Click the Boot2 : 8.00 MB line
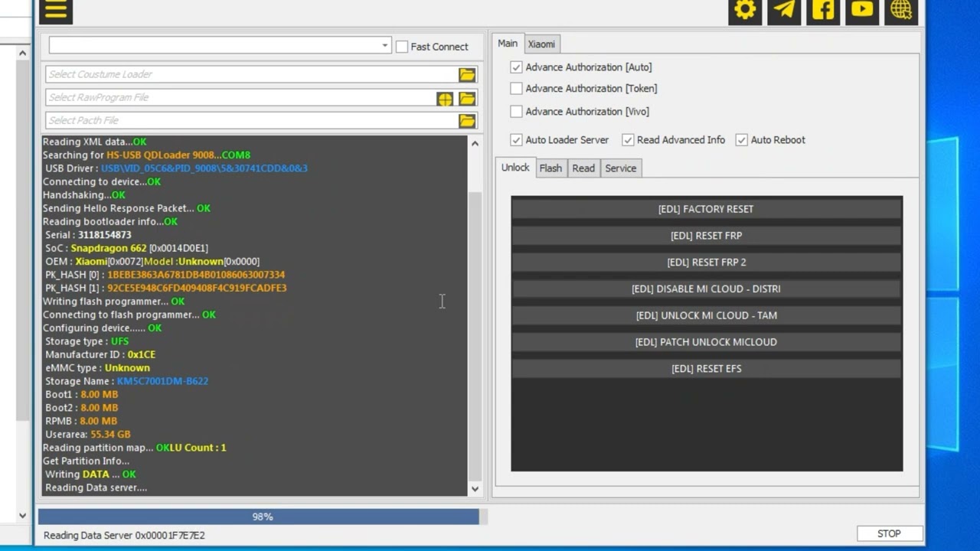 point(81,408)
